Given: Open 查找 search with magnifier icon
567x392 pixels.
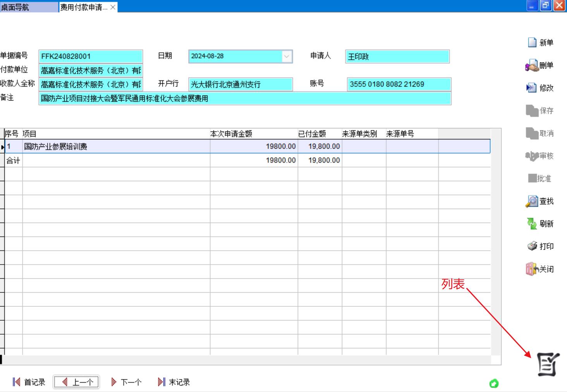Looking at the screenshot, I should click(x=532, y=201).
